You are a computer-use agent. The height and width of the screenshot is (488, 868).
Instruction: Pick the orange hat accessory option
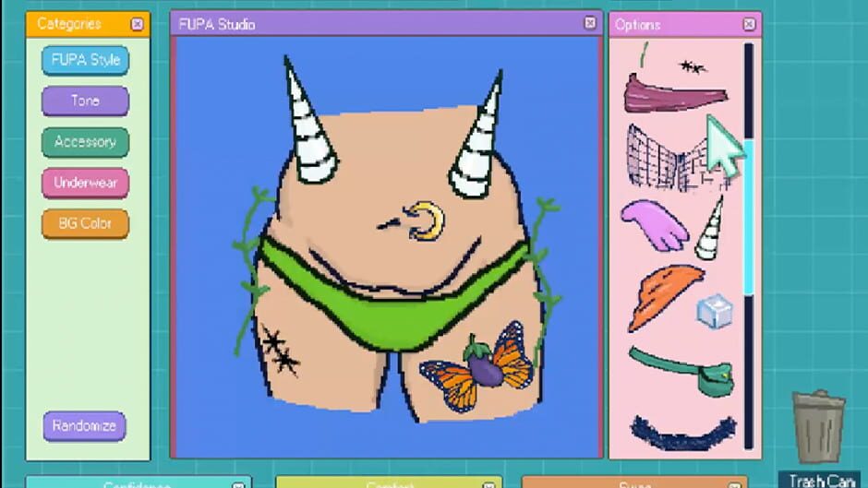(664, 294)
